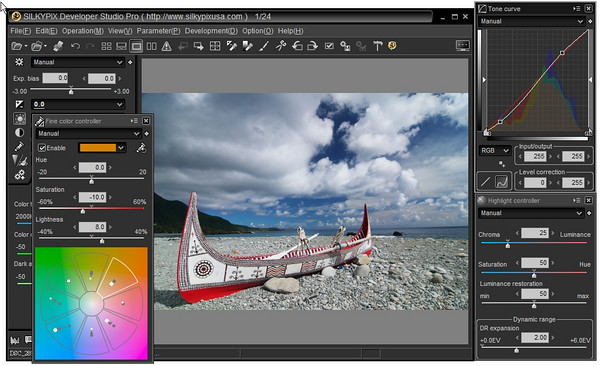Viewport: 600px width, 366px height.
Task: Open the Help menu
Action: 290,31
